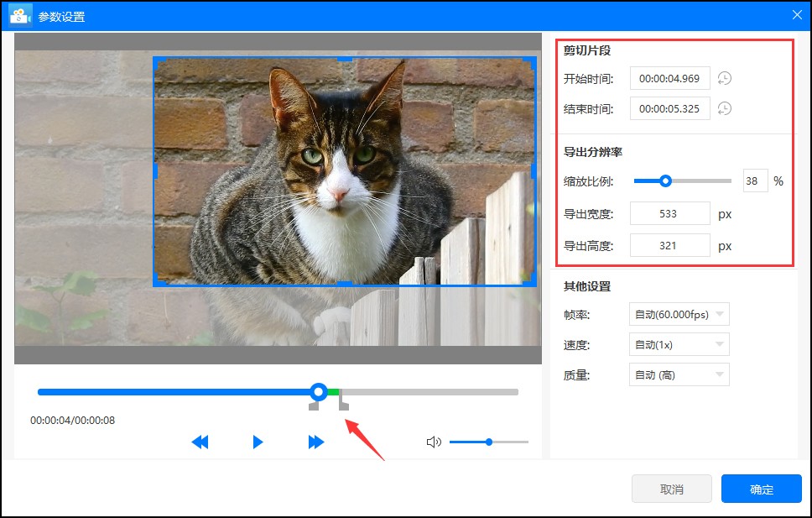Reset 结束时间 using its clock icon
The height and width of the screenshot is (518, 812).
tap(724, 108)
